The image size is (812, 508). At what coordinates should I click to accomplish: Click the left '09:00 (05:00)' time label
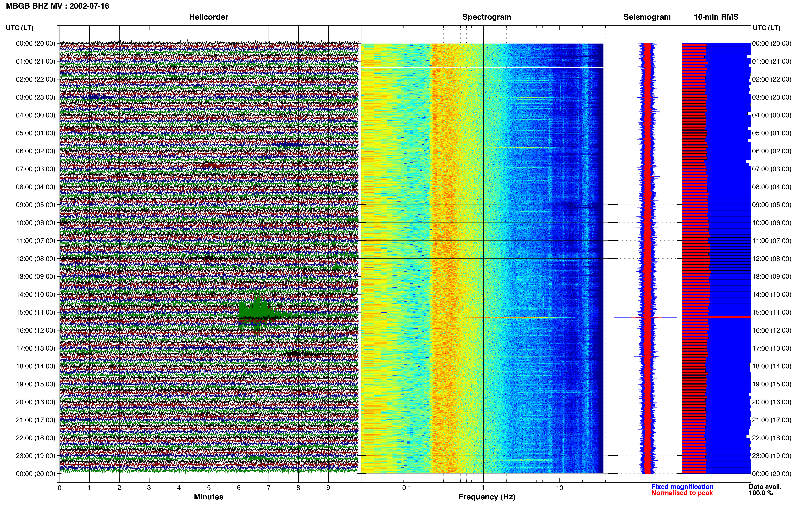point(36,205)
